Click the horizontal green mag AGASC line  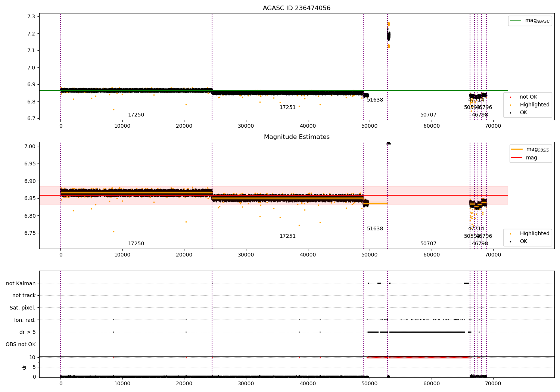point(274,90)
